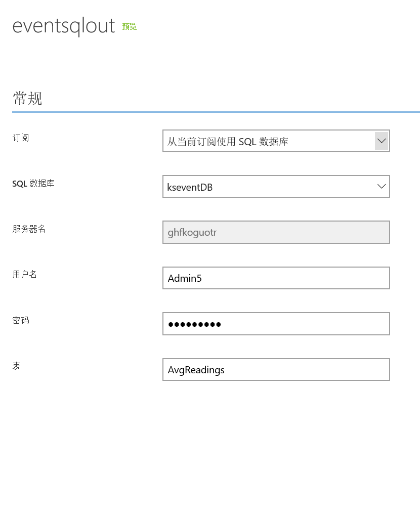The image size is (420, 522).
Task: Click the eventsqlout title text
Action: click(64, 26)
